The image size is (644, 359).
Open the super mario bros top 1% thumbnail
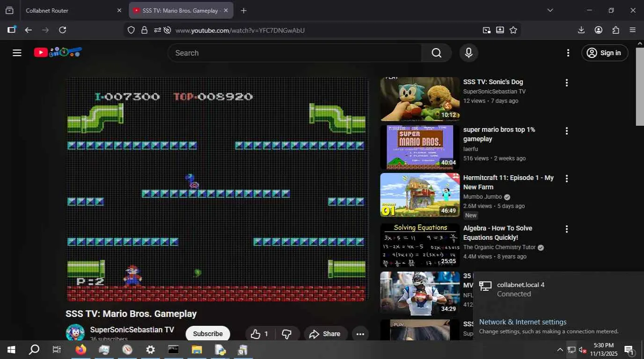tap(420, 147)
